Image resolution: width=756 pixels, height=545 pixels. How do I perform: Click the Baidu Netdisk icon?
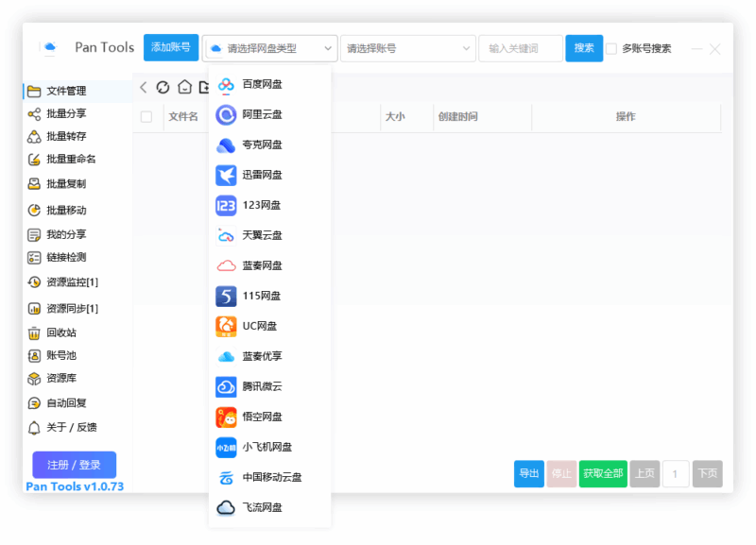pos(226,85)
